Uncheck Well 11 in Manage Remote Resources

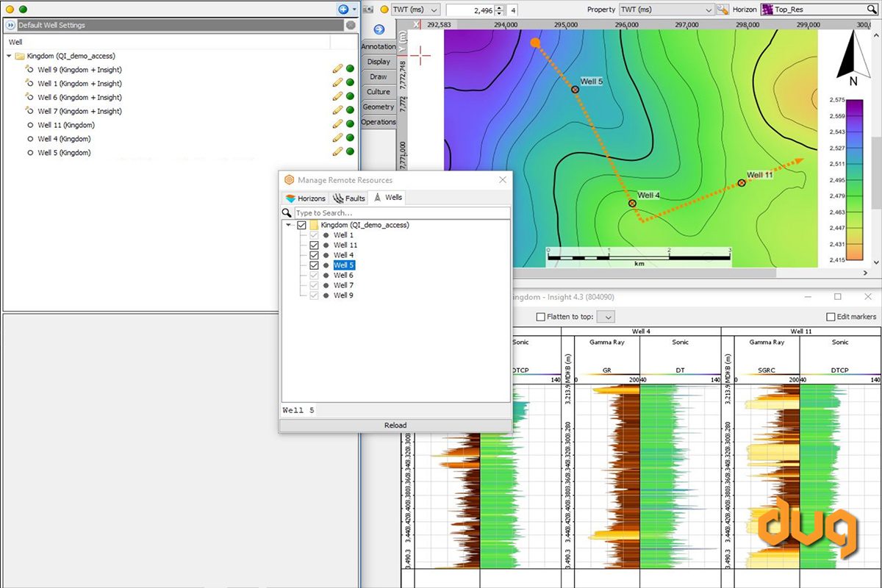pos(315,245)
